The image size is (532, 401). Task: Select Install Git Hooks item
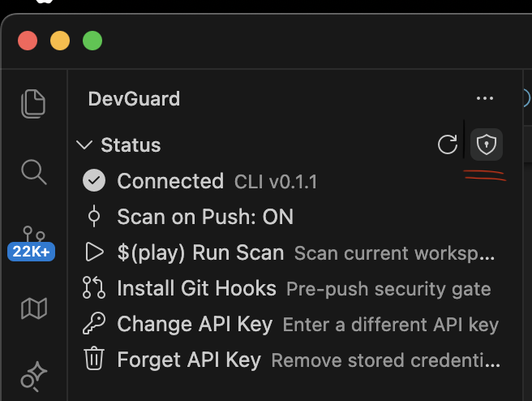click(x=196, y=288)
